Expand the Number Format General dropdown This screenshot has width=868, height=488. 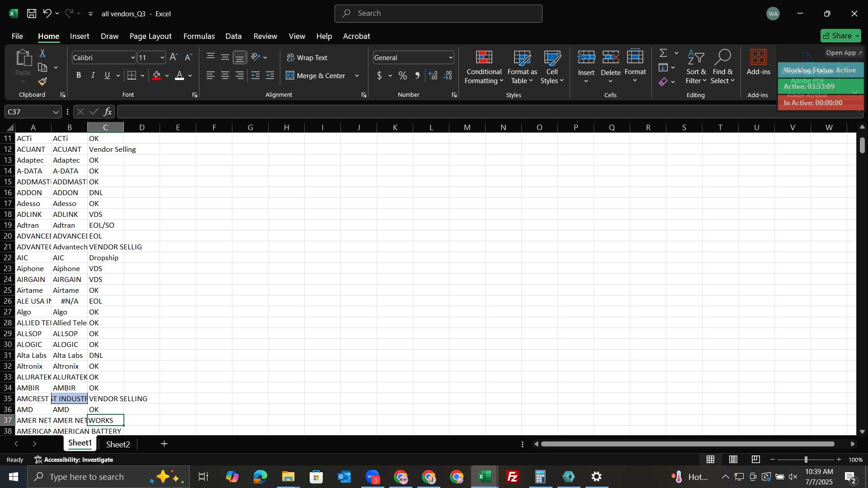(451, 58)
